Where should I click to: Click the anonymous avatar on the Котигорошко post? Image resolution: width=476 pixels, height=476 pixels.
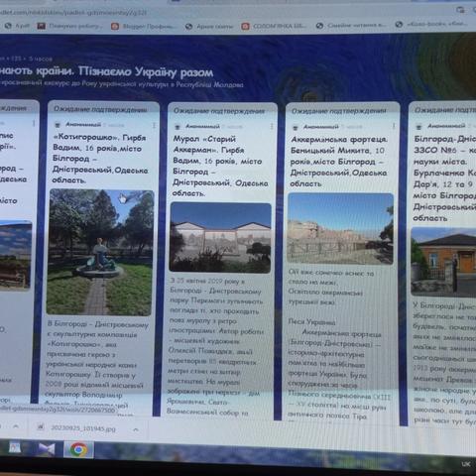point(58,125)
